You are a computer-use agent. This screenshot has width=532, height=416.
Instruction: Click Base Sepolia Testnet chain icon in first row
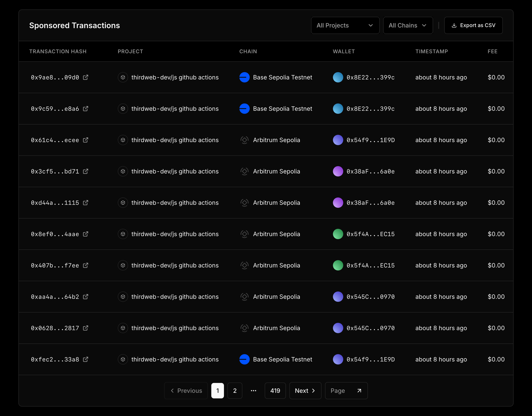click(244, 77)
